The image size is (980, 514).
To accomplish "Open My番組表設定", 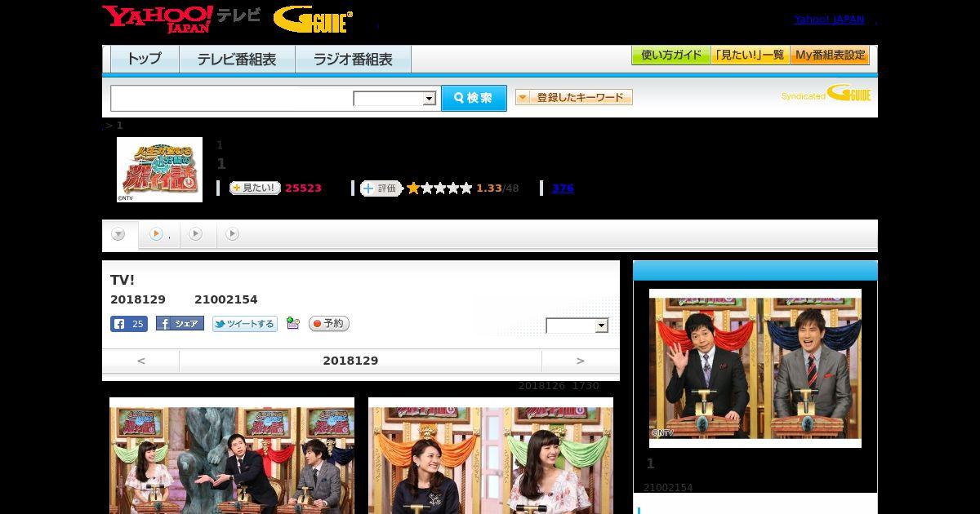I will click(x=830, y=55).
